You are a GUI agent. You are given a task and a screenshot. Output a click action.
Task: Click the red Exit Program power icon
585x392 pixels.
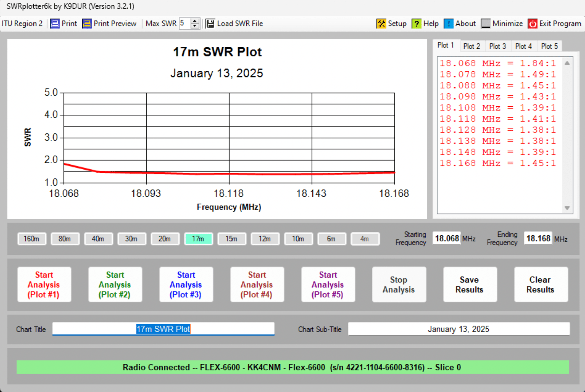point(532,24)
